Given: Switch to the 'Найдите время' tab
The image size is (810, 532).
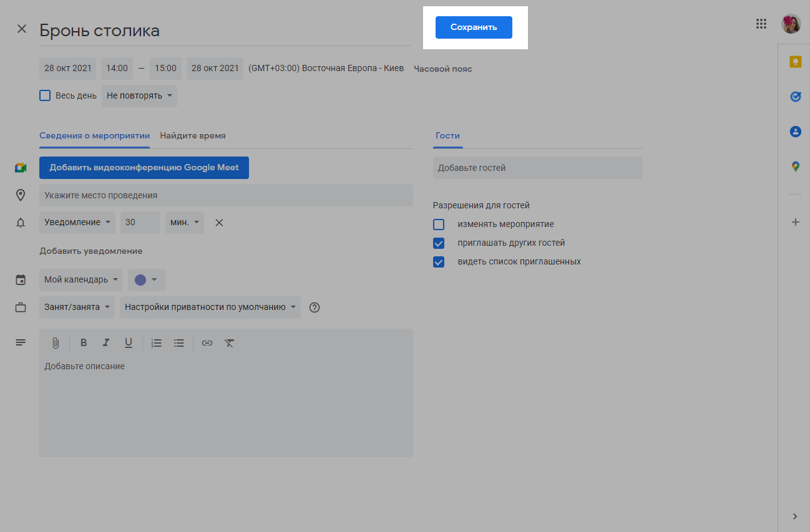Looking at the screenshot, I should [x=193, y=136].
